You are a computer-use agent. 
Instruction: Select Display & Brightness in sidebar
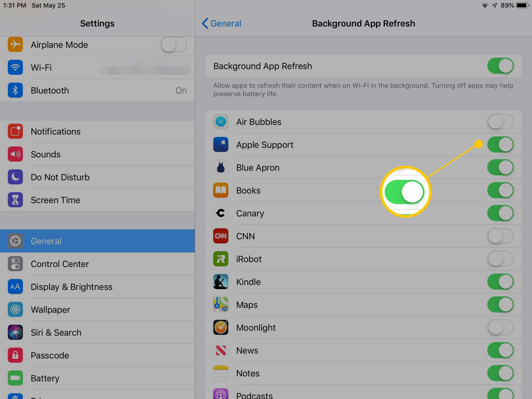pos(97,287)
